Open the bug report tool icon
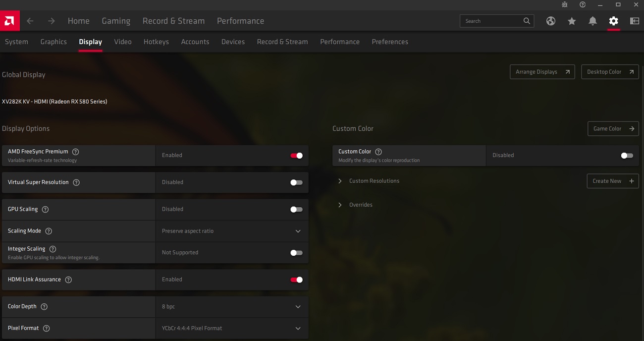644x341 pixels. 565,4
